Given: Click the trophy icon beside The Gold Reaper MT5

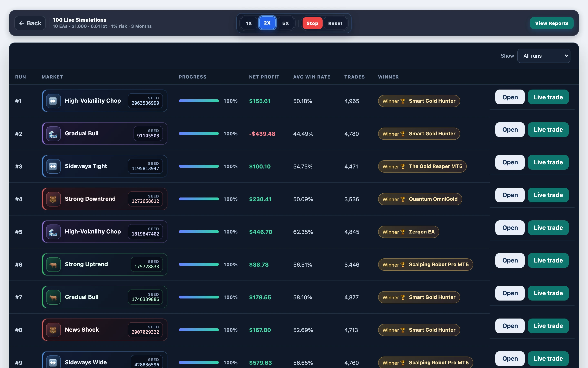Looking at the screenshot, I should [x=403, y=166].
